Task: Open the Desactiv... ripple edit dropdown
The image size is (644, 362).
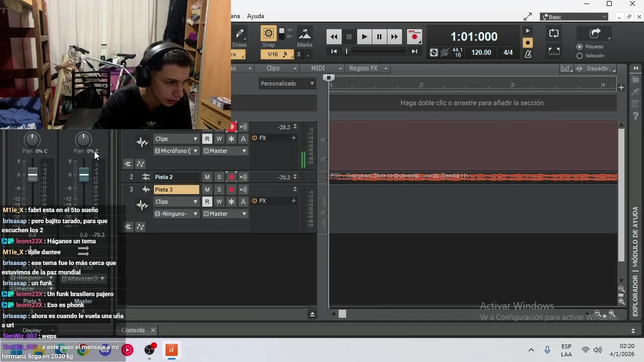Action: point(601,68)
